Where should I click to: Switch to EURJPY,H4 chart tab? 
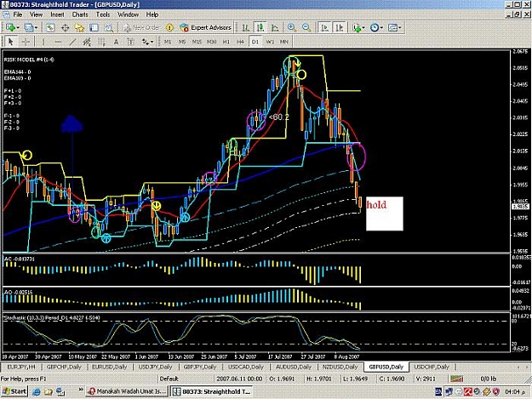(x=21, y=367)
